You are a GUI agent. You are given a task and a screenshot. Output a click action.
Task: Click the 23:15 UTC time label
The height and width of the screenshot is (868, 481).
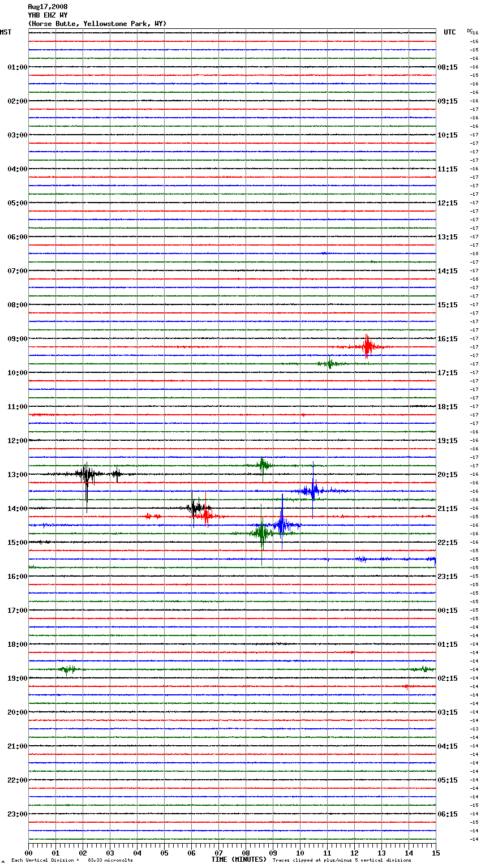[x=448, y=577]
